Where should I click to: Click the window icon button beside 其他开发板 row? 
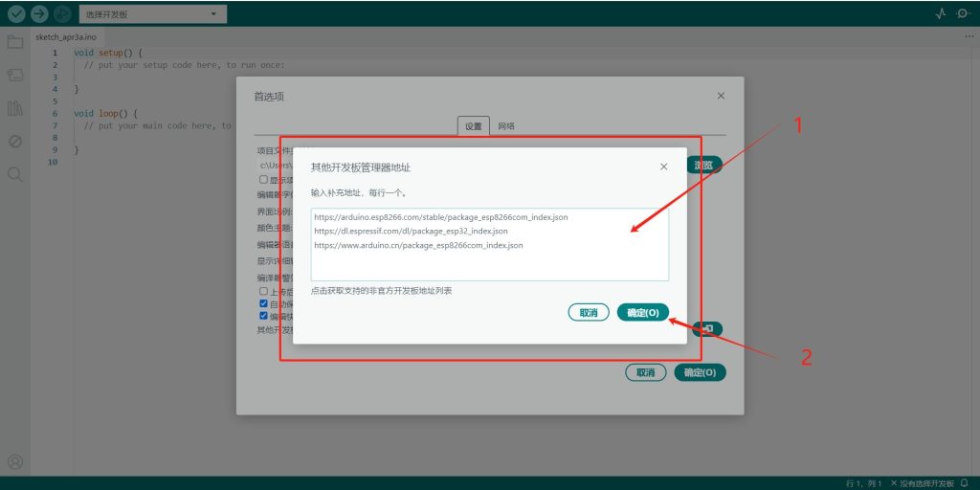coord(706,329)
